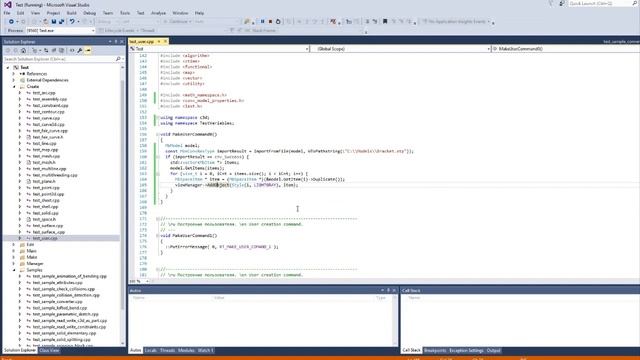Switch to the Call Stack tab
Screen dimensions: 640x360
click(x=411, y=351)
